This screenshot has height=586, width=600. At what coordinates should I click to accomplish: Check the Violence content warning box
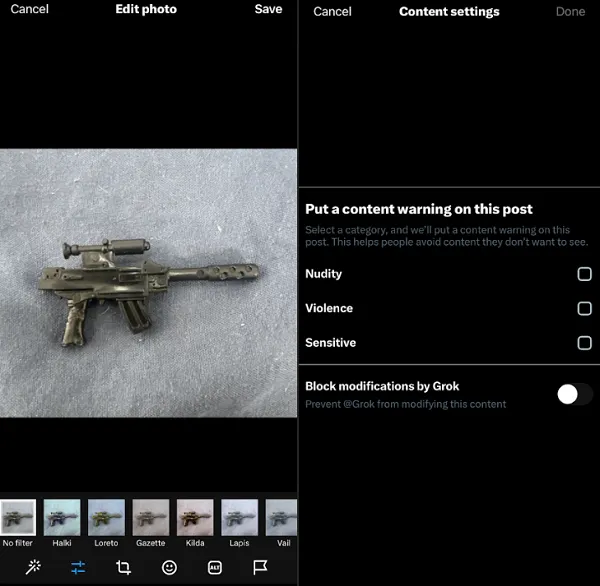584,308
